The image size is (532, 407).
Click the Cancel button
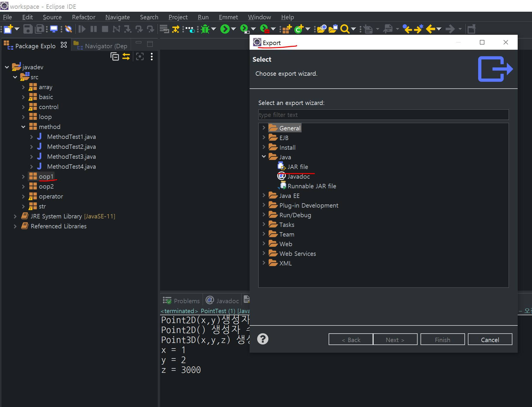coord(490,339)
